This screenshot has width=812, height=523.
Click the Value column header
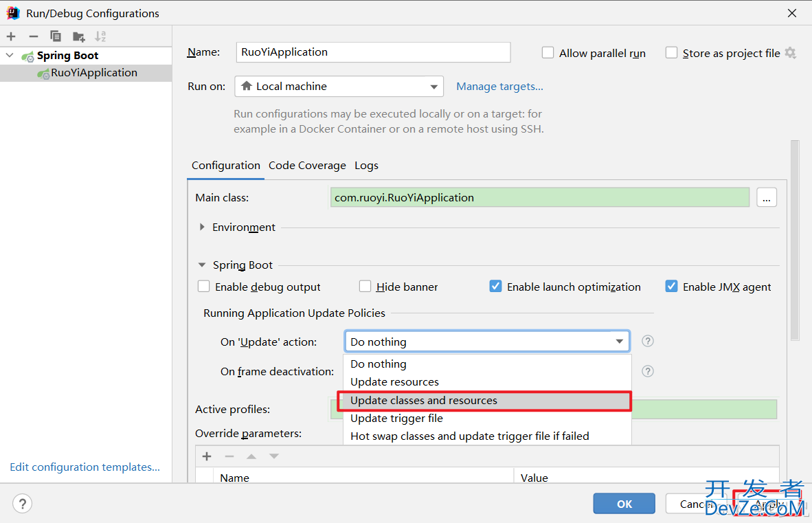[x=646, y=477]
